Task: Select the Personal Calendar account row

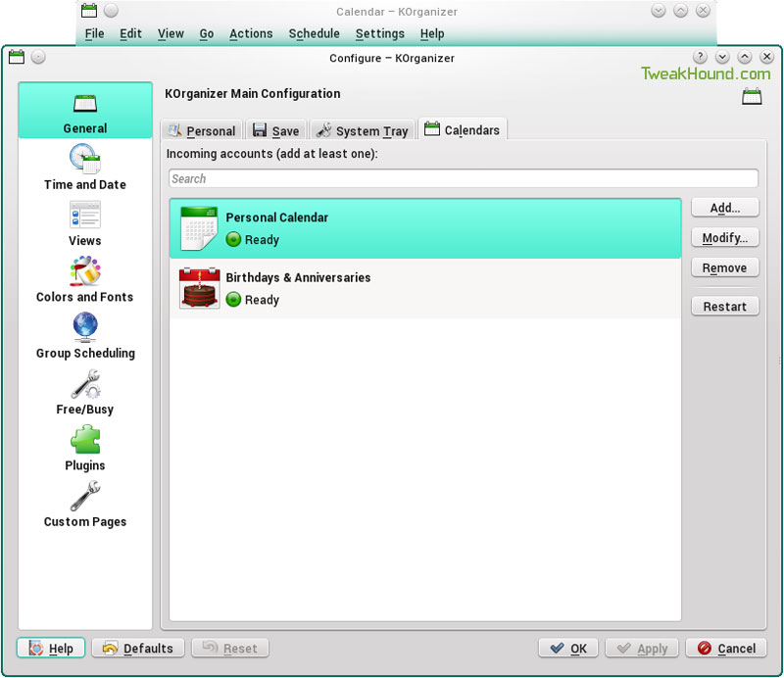Action: (x=425, y=228)
